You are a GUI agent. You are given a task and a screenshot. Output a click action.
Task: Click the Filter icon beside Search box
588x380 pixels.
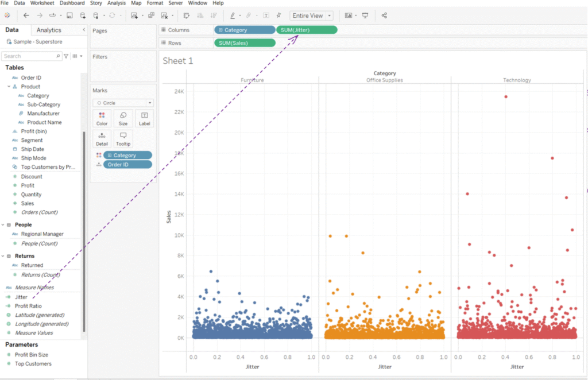pyautogui.click(x=67, y=56)
